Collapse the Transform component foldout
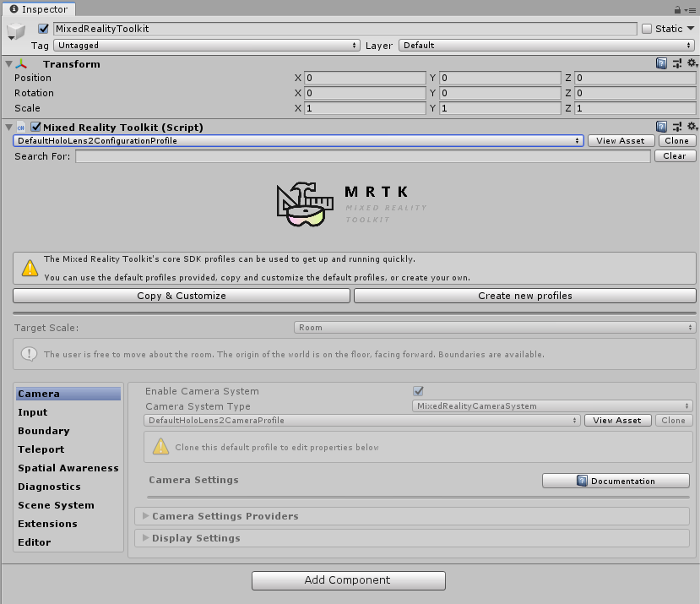This screenshot has width=700, height=604. [9, 64]
